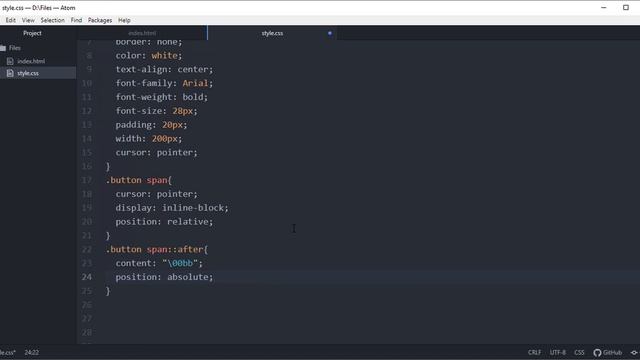Click the Files folder icon

pyautogui.click(x=3, y=48)
